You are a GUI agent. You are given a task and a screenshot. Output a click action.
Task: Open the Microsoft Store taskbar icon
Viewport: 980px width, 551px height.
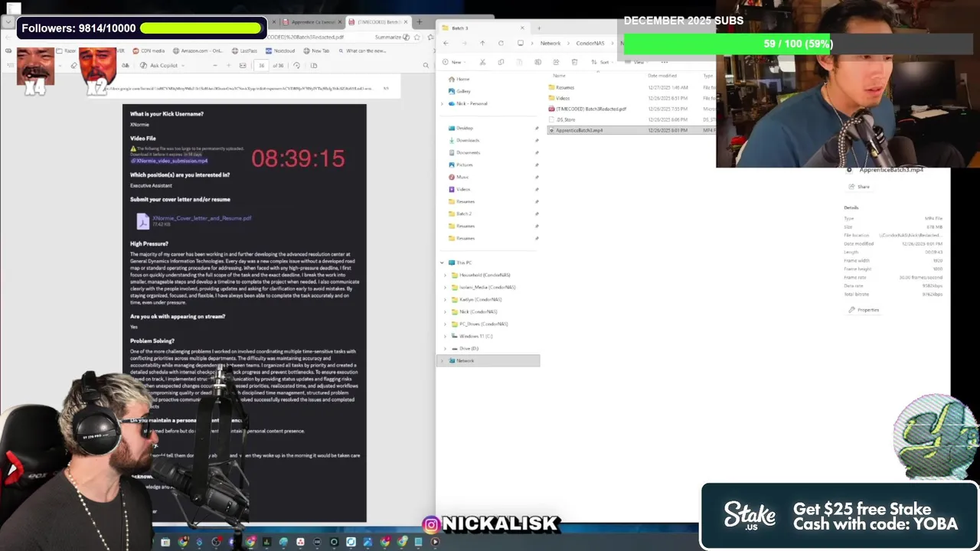point(165,542)
